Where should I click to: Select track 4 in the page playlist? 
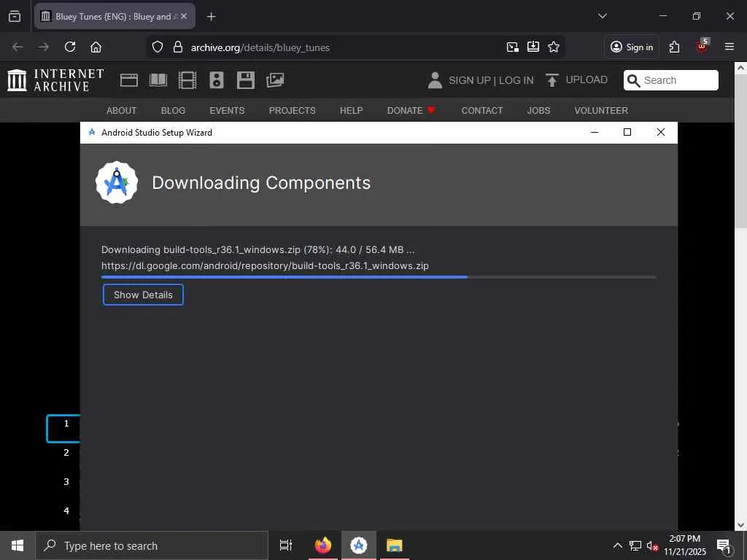click(x=66, y=510)
